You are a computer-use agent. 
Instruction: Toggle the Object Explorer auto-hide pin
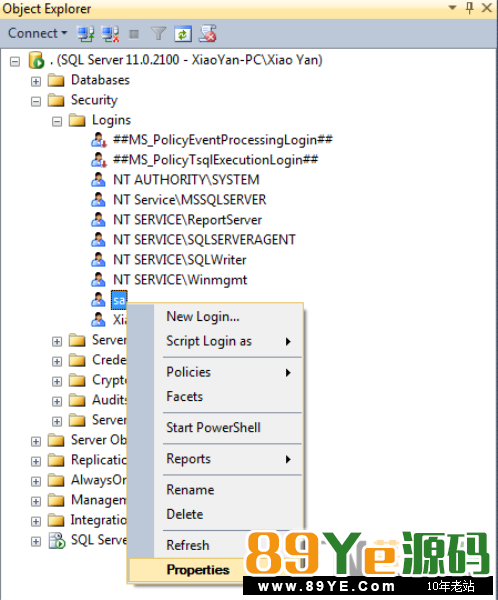click(470, 8)
